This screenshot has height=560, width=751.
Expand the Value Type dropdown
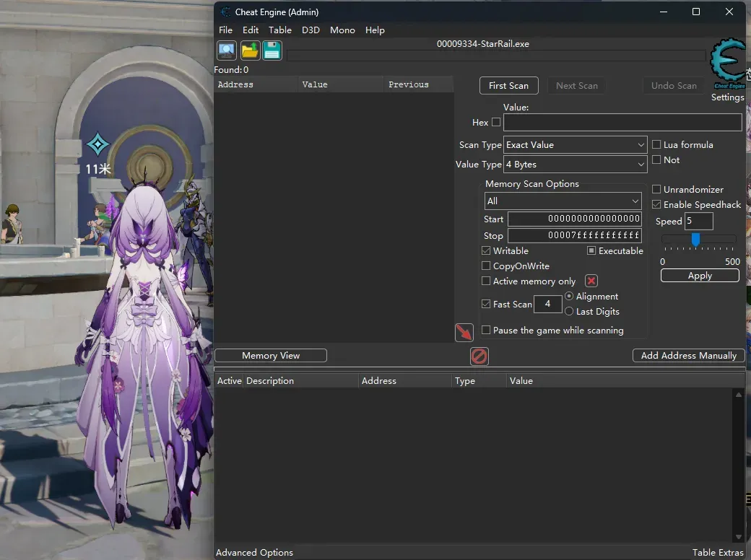pyautogui.click(x=575, y=165)
